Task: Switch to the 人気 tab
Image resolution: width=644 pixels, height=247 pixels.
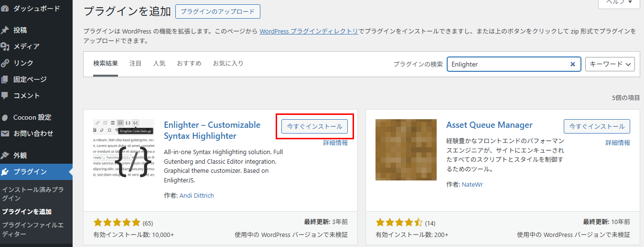Action: (x=160, y=64)
